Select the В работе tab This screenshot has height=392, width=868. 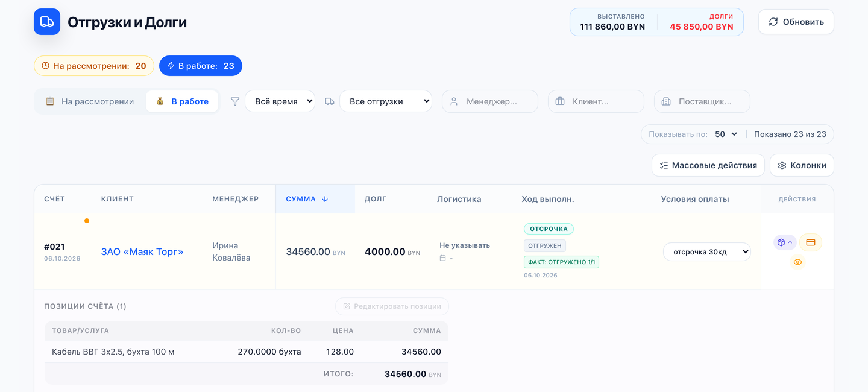tap(182, 101)
